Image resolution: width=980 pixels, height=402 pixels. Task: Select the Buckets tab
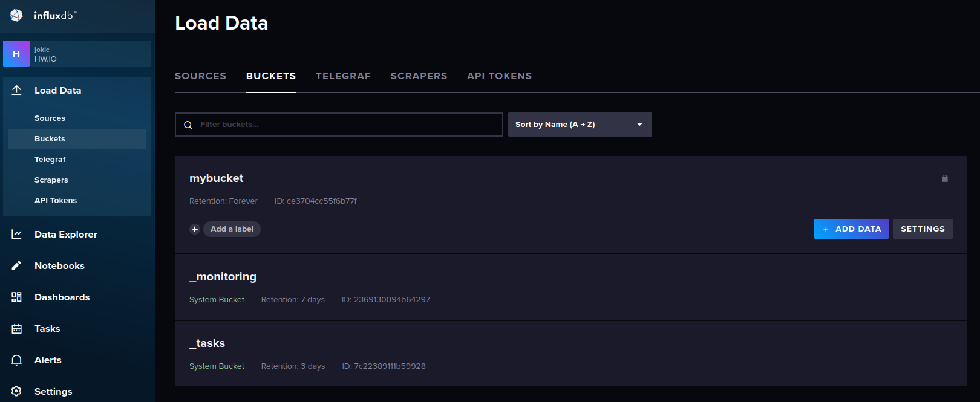271,76
